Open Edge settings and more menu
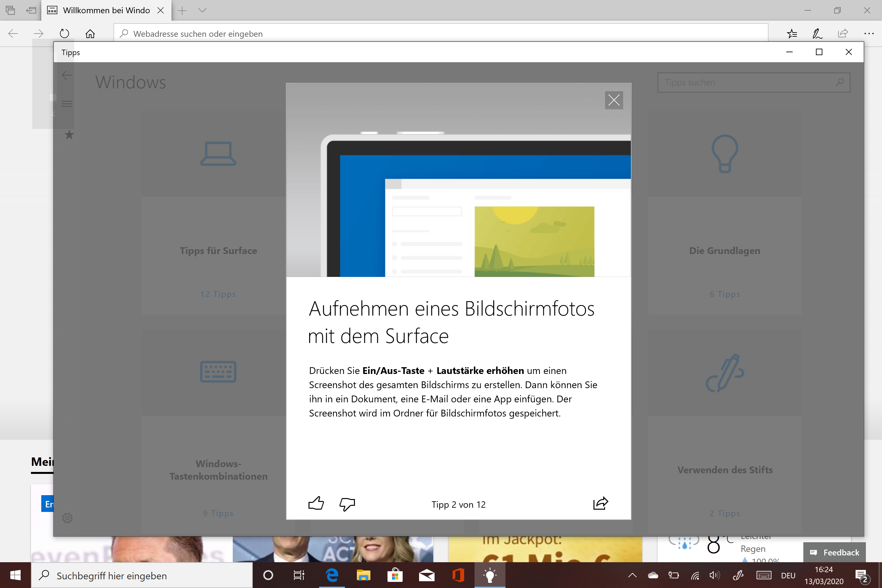This screenshot has width=882, height=588. (868, 34)
